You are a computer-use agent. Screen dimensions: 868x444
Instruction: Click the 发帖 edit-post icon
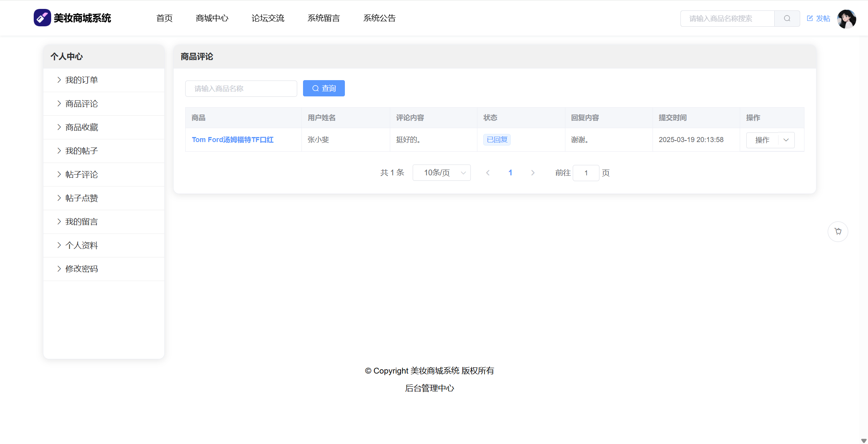coord(810,18)
